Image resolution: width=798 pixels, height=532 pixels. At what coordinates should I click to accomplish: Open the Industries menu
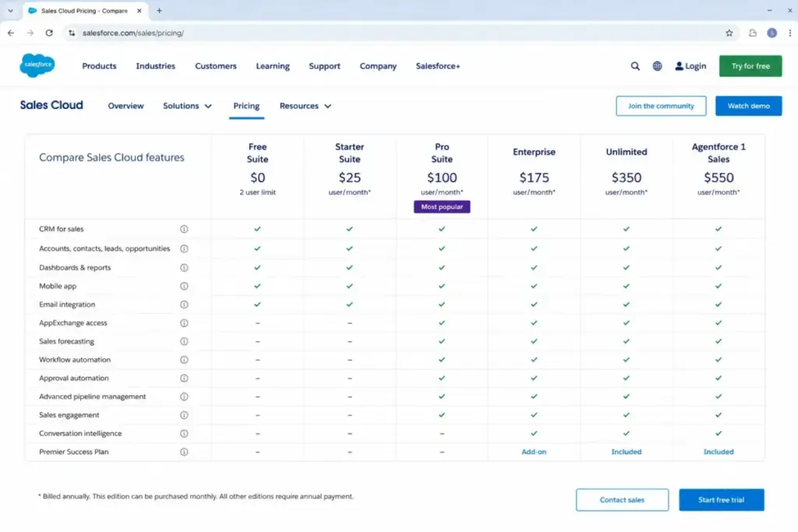pyautogui.click(x=155, y=66)
